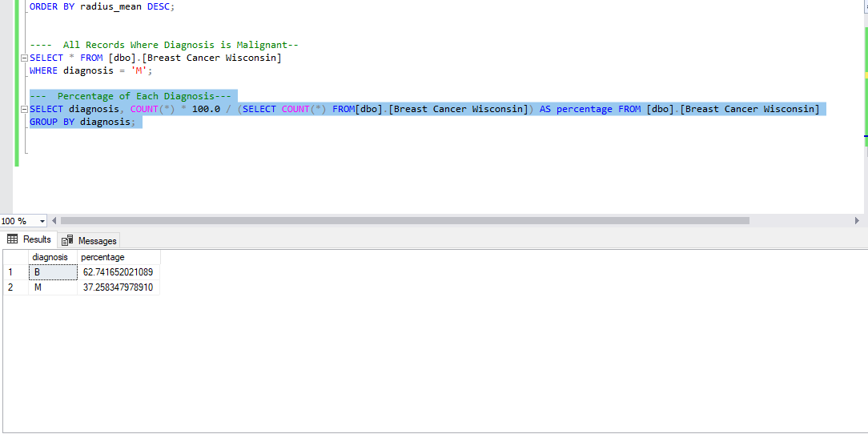This screenshot has height=434, width=868.
Task: Switch to the Messages tab
Action: coord(89,240)
